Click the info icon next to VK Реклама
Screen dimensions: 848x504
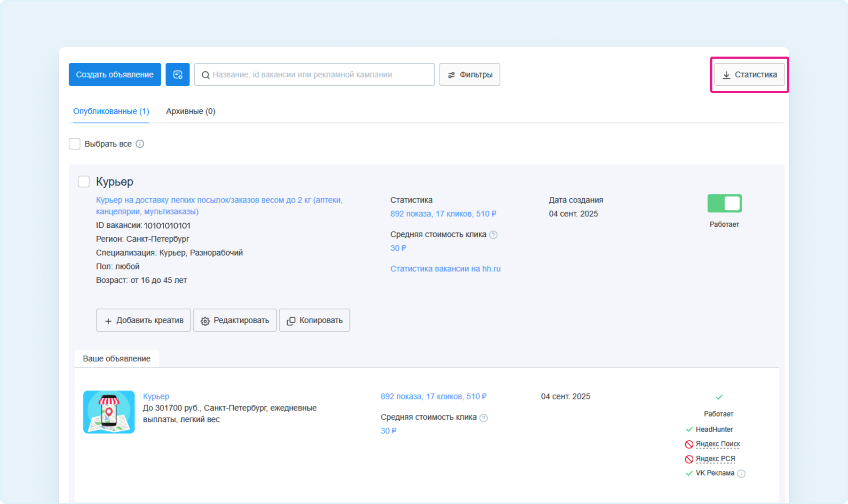741,474
